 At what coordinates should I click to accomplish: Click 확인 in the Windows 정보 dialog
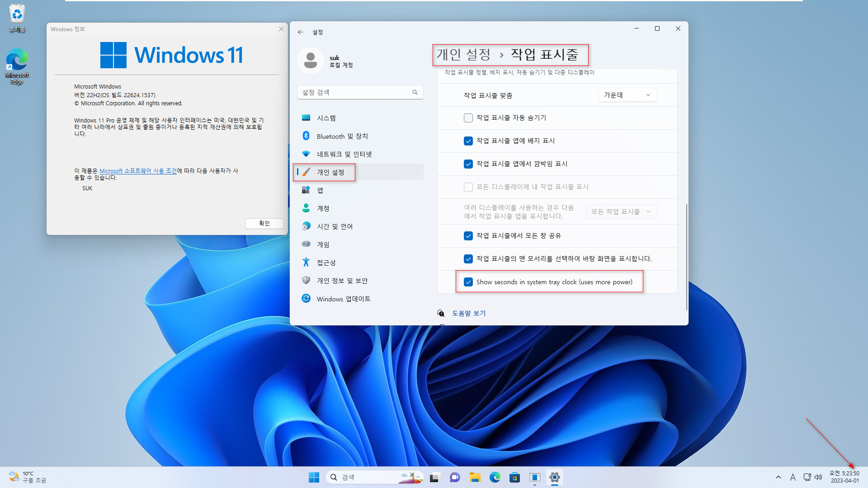(x=264, y=223)
